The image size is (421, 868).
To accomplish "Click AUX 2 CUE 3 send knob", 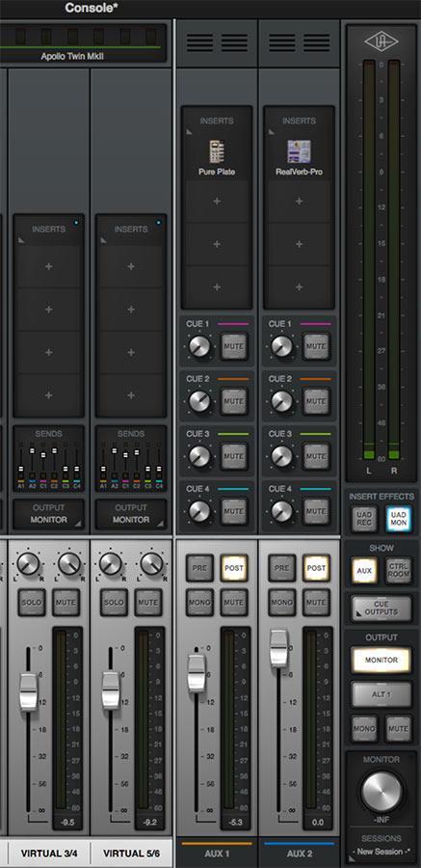I will (x=281, y=456).
